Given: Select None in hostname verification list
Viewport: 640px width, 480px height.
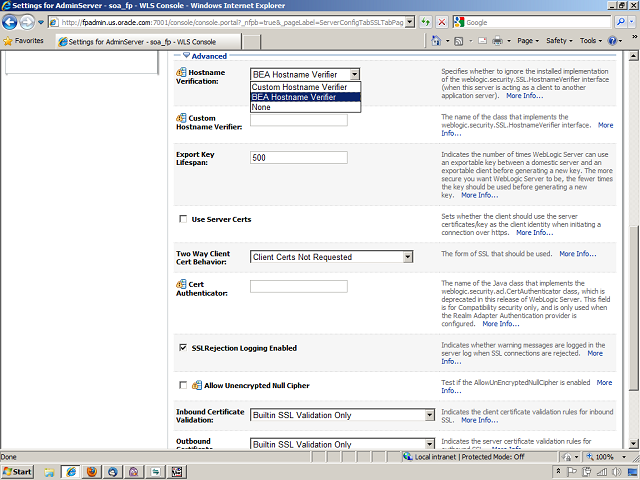Looking at the screenshot, I should pos(305,107).
